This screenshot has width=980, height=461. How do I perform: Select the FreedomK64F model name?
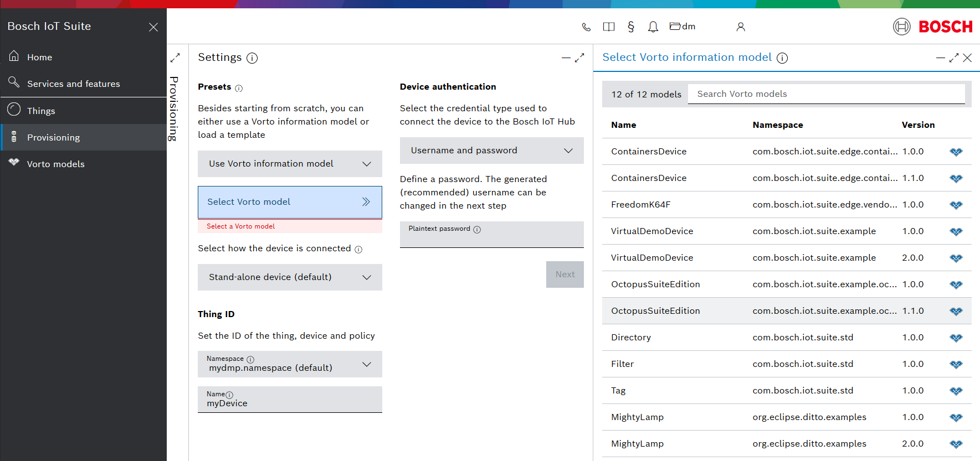coord(640,205)
